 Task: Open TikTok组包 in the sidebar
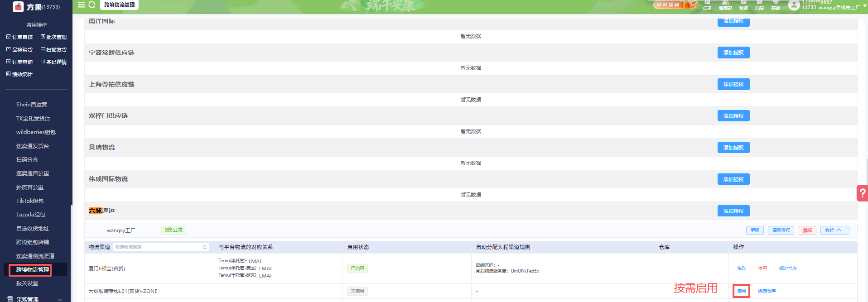(30, 201)
